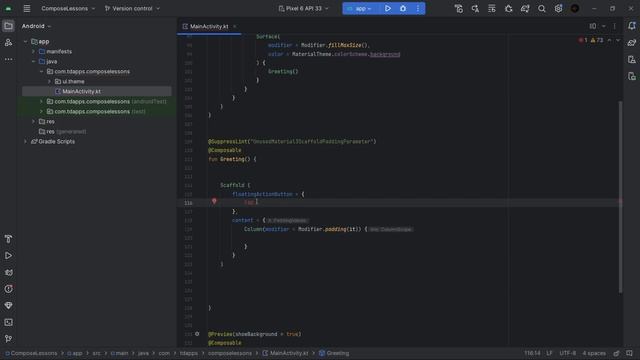Open the Git tool window icon

tap(8, 339)
